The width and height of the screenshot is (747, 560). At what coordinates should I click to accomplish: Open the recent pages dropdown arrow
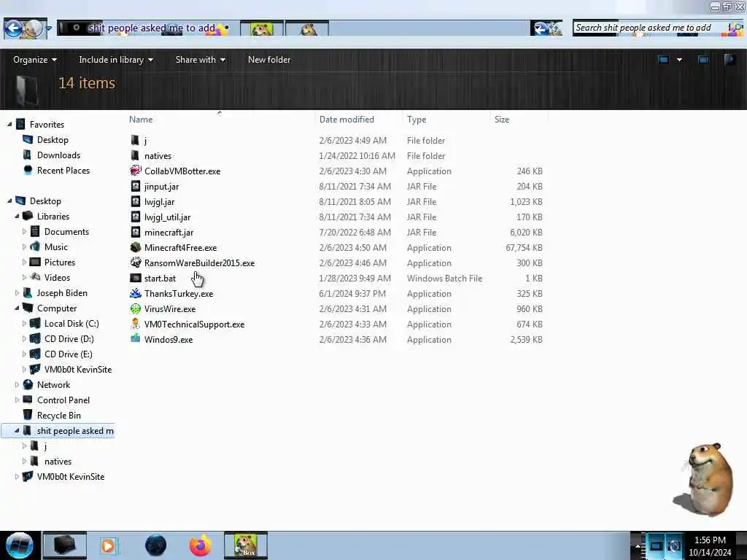(x=48, y=29)
